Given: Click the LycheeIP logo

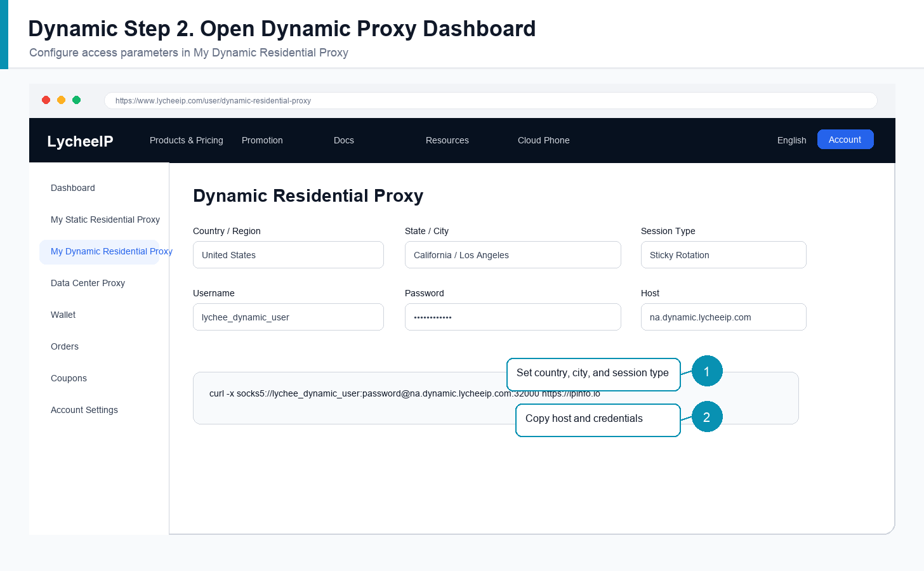Looking at the screenshot, I should [x=80, y=141].
